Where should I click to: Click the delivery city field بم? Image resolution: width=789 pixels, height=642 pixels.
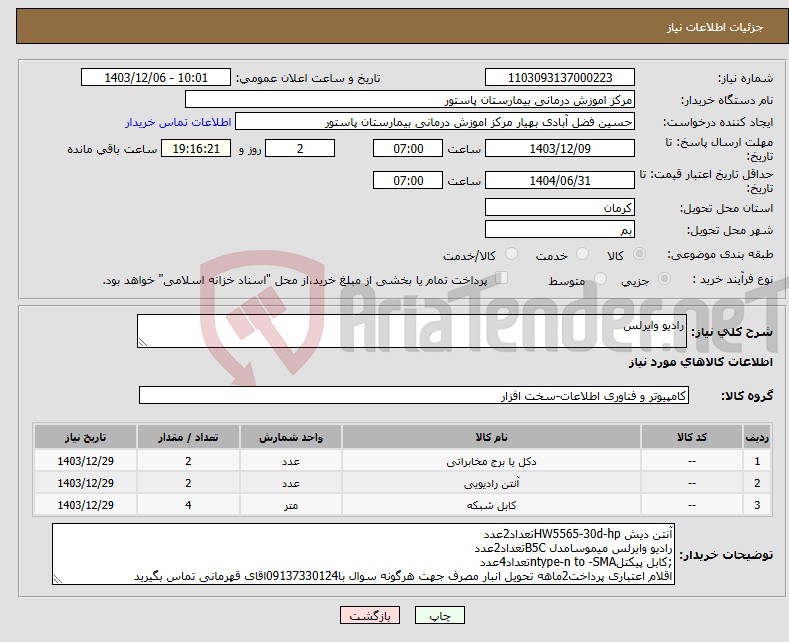(x=560, y=229)
